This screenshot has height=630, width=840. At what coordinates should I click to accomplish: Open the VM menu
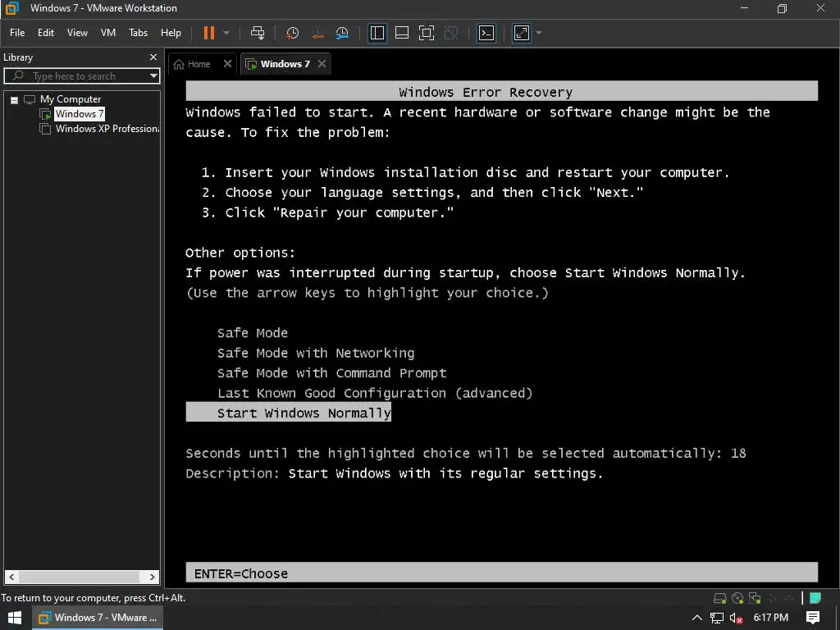[x=108, y=33]
